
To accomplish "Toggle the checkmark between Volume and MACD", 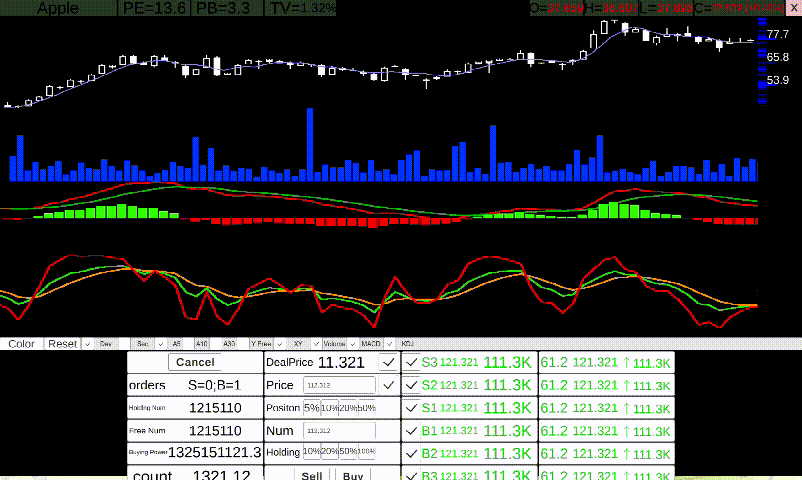I will click(352, 344).
